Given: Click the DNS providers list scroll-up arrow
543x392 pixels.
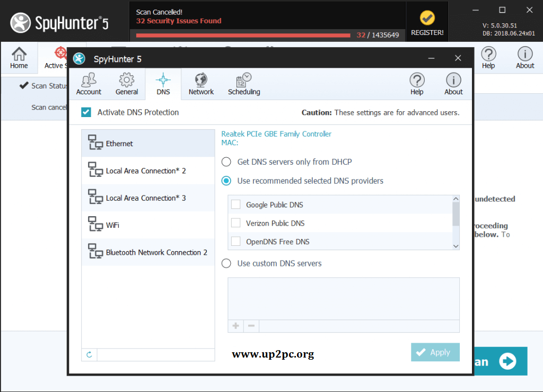Looking at the screenshot, I should (x=456, y=199).
